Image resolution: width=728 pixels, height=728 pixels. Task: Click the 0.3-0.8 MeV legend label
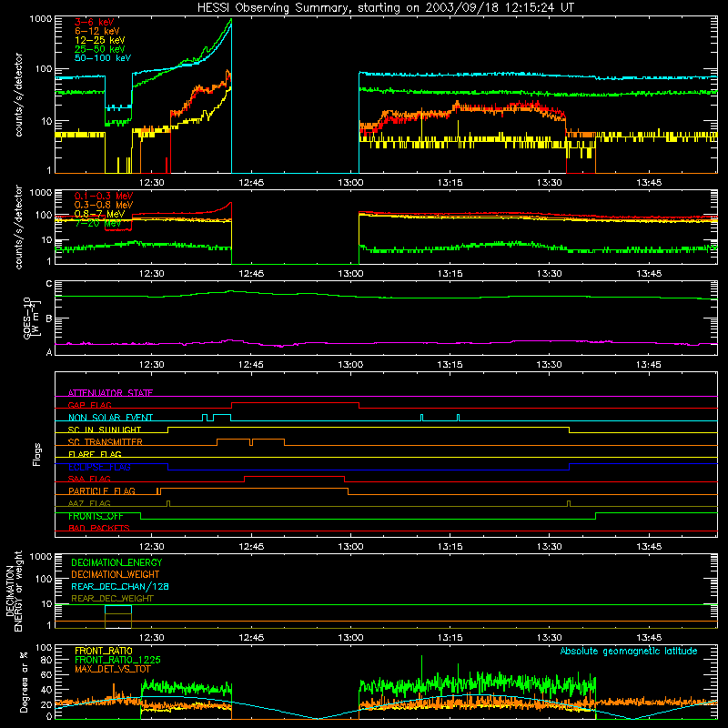point(104,205)
